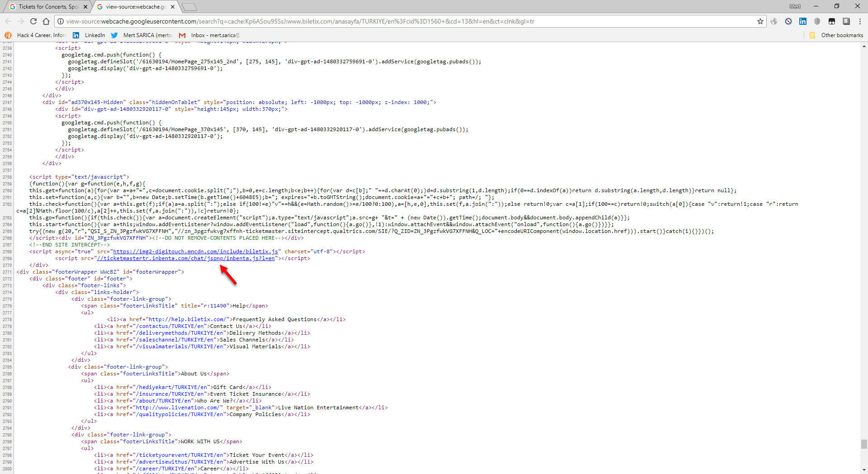Open the LinkedIn extension in toolbar

click(803, 21)
